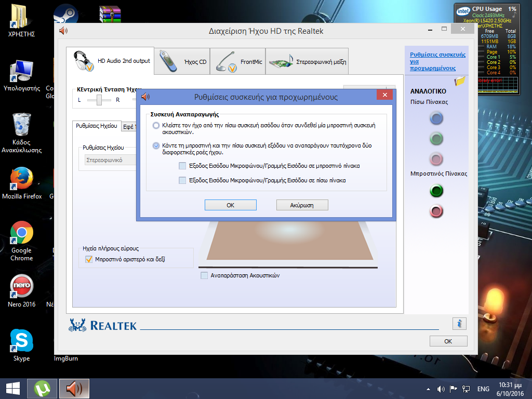Toggle the Μπροστινό αριστερό και δεξί checkbox

pyautogui.click(x=89, y=260)
